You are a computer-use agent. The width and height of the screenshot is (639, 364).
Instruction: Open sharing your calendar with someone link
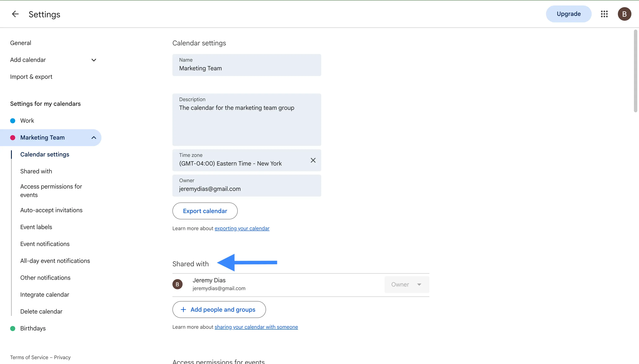click(x=256, y=327)
